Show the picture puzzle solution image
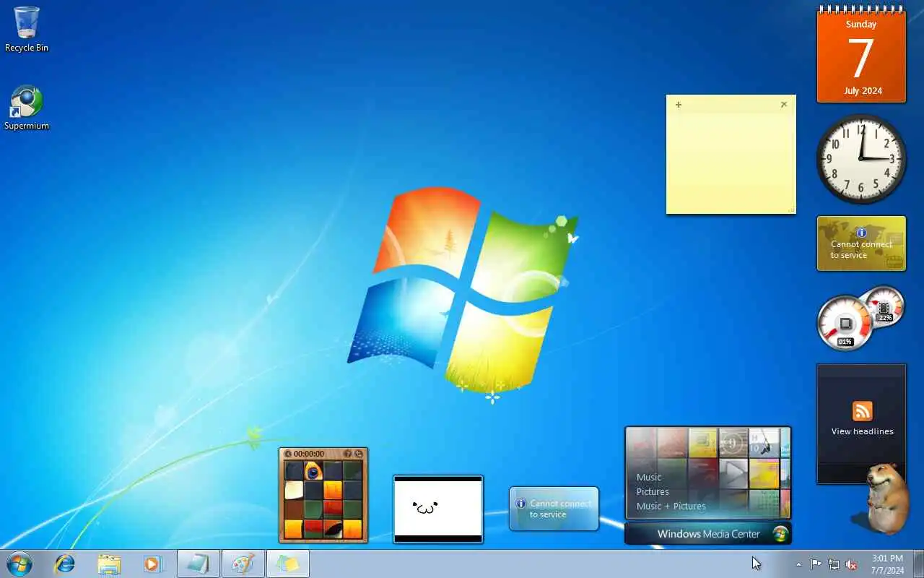Image resolution: width=924 pixels, height=578 pixels. click(x=347, y=454)
